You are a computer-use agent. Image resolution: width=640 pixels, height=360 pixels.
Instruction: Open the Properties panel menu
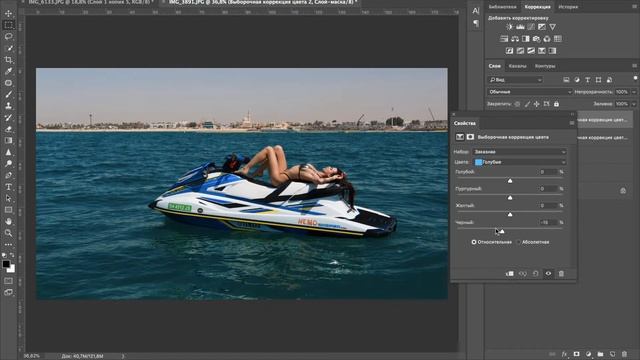point(571,123)
